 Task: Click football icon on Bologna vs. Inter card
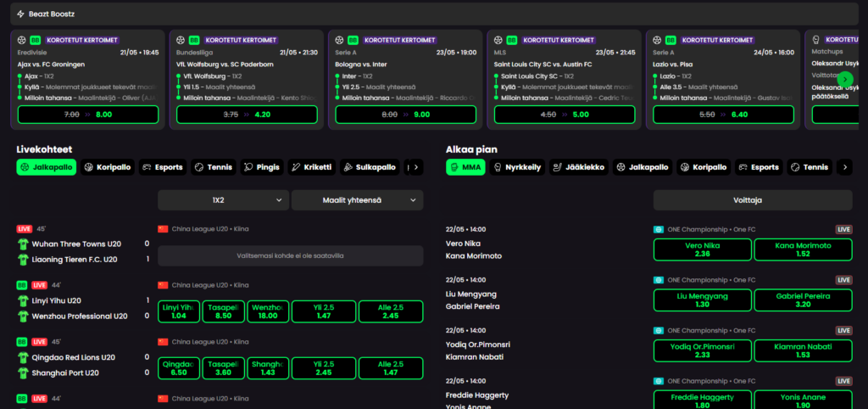coord(339,40)
